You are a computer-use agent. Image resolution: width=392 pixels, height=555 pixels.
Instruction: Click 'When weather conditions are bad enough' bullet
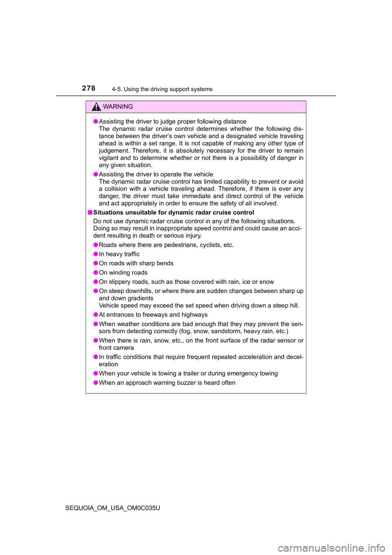[x=201, y=328]
